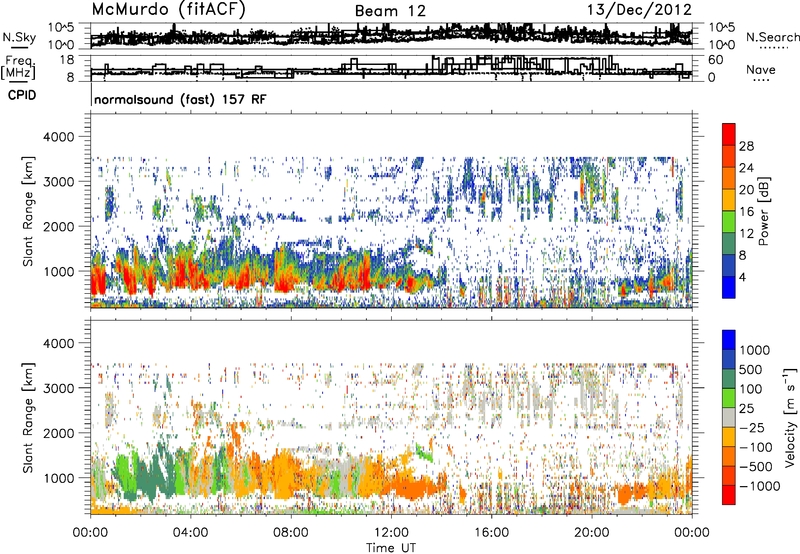This screenshot has height=554, width=800.
Task: Pick the 24–28 dB dark orange power segment
Action: tap(729, 156)
